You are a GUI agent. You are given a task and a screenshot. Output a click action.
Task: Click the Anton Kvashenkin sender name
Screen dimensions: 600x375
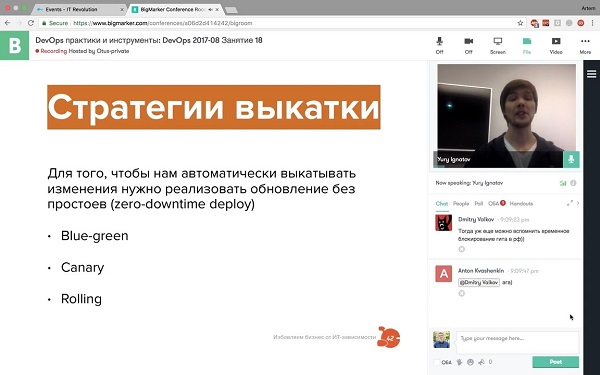pos(481,271)
